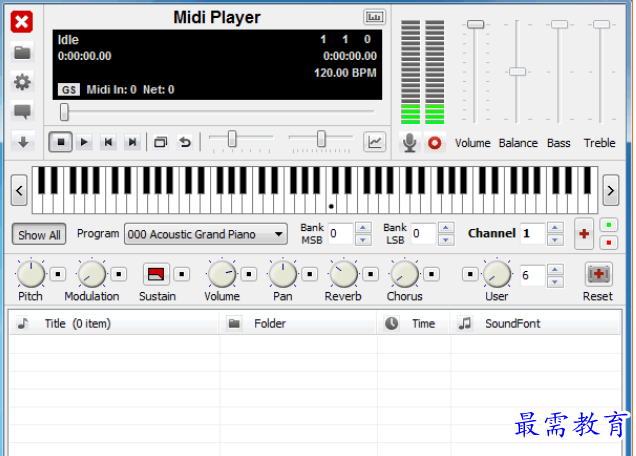
Task: Sort playlist by Folder column
Action: [x=299, y=323]
